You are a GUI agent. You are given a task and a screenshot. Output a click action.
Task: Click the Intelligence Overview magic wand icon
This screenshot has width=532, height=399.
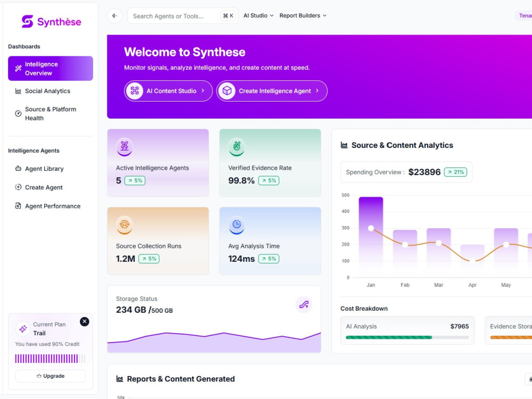pyautogui.click(x=18, y=69)
